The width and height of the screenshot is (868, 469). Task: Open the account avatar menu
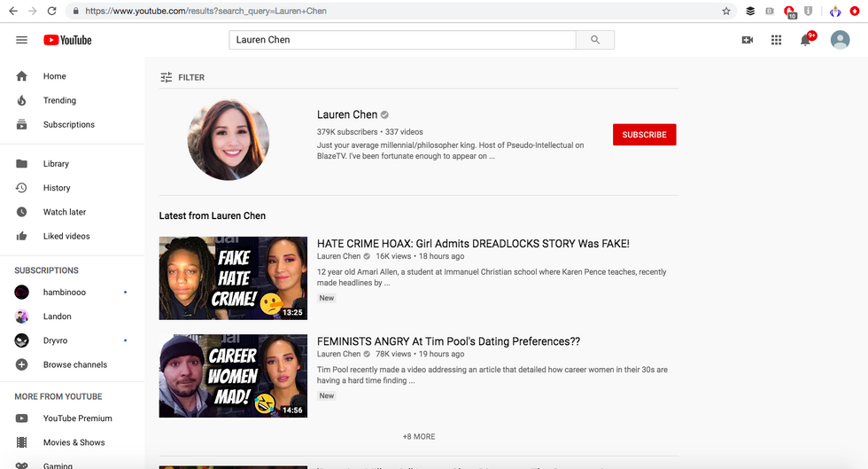pyautogui.click(x=840, y=40)
